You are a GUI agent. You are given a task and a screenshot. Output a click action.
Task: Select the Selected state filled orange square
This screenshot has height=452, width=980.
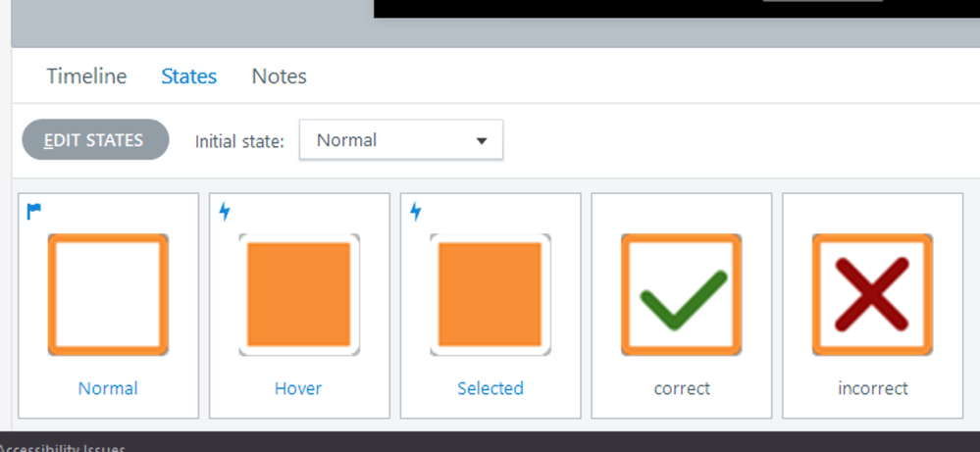click(490, 294)
